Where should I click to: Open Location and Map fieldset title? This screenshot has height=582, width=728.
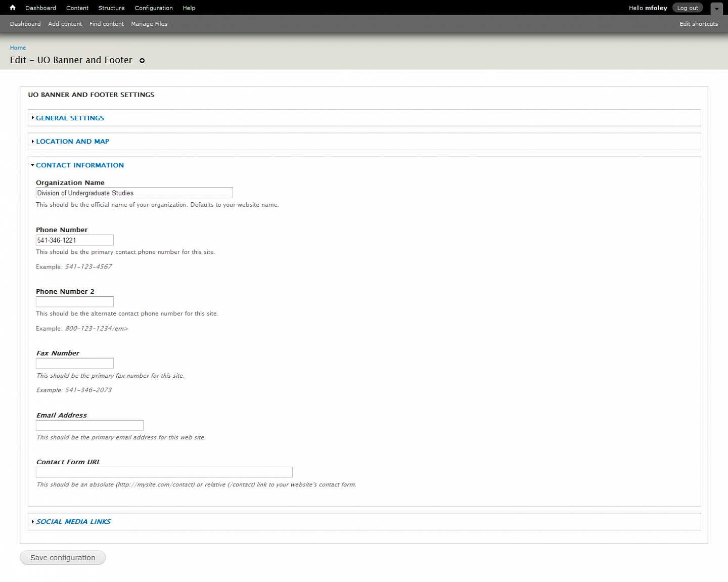coord(72,142)
